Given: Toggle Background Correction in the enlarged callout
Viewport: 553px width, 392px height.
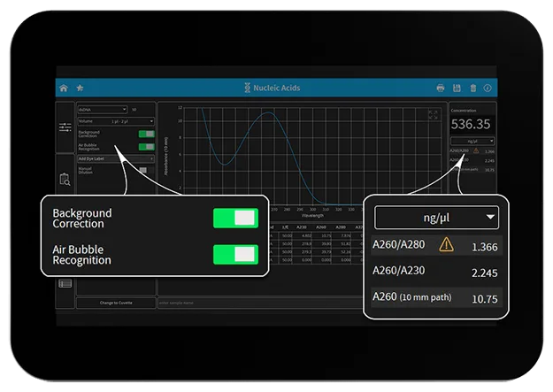Looking at the screenshot, I should tap(235, 218).
